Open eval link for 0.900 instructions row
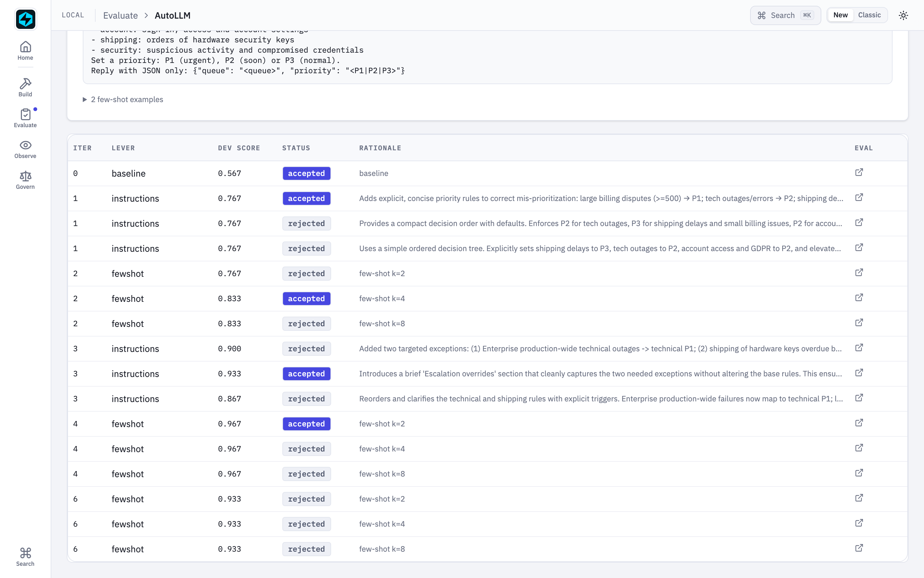924x578 pixels. pyautogui.click(x=859, y=348)
